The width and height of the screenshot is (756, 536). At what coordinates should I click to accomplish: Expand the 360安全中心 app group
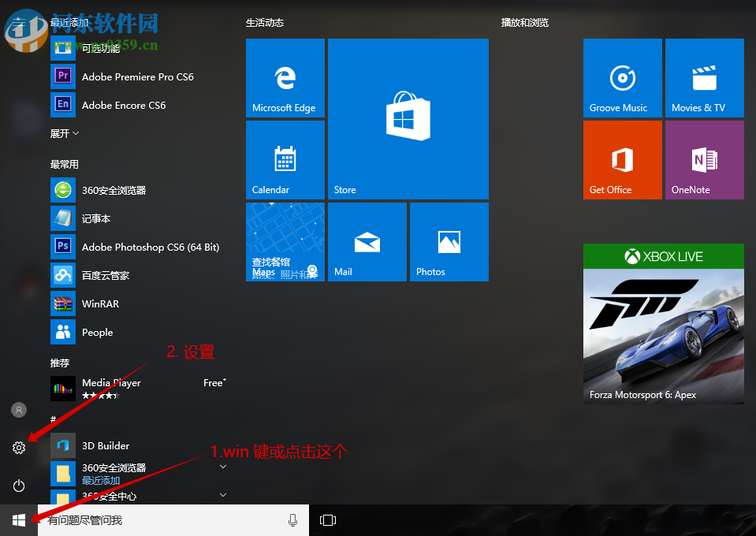click(x=223, y=494)
